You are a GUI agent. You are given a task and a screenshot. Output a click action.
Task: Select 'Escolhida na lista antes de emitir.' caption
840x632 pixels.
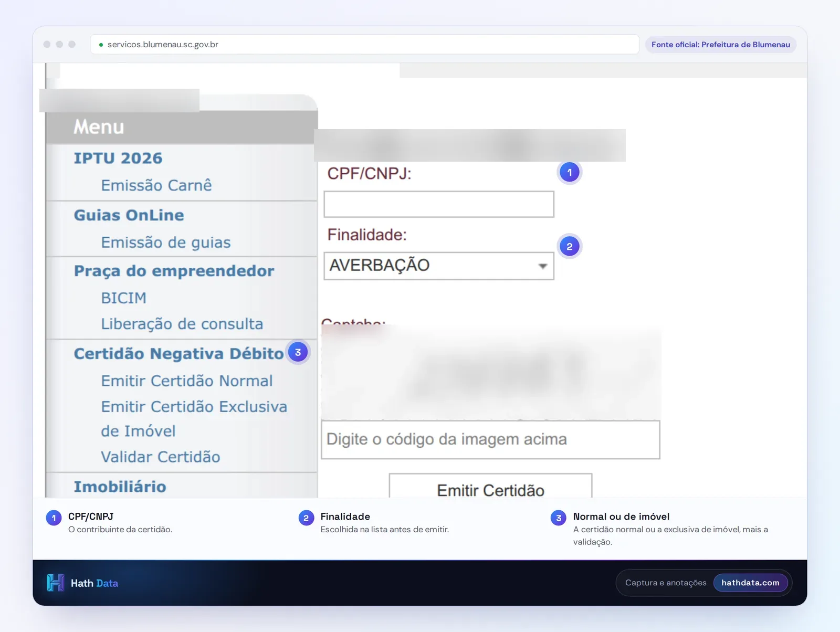(385, 529)
